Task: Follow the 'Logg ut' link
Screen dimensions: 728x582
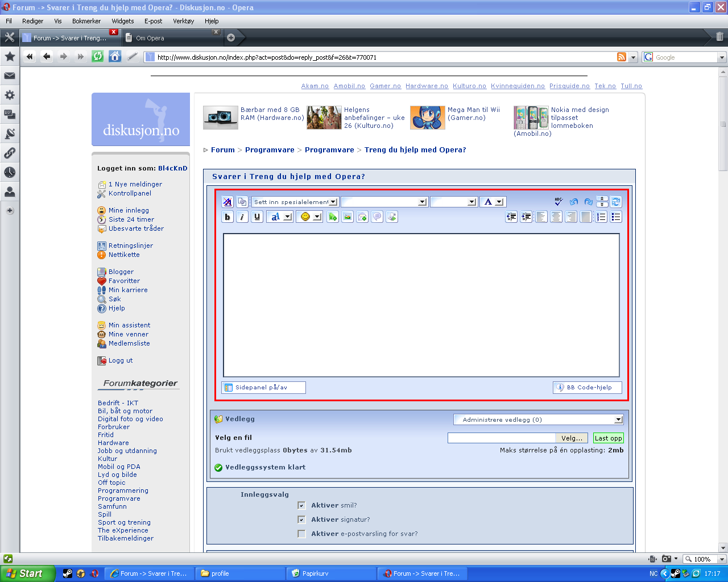Action: (x=121, y=360)
